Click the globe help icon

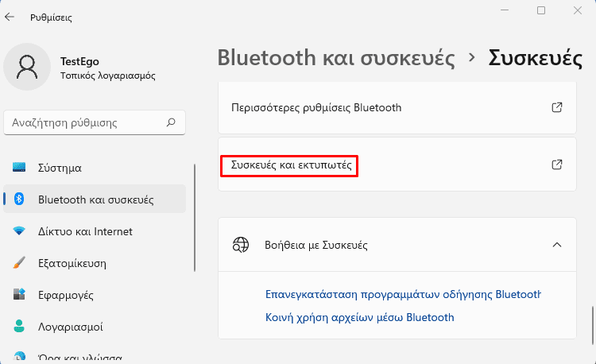[241, 245]
